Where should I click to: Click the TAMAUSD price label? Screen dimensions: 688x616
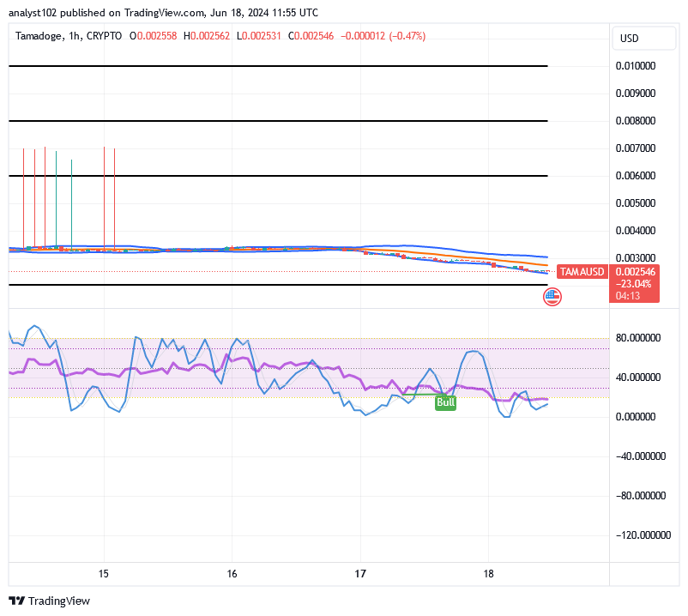[582, 272]
